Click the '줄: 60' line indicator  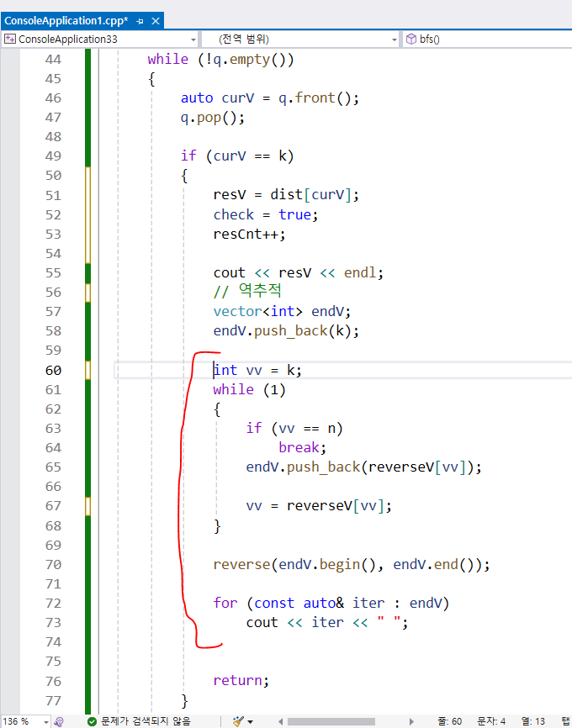coord(449,721)
